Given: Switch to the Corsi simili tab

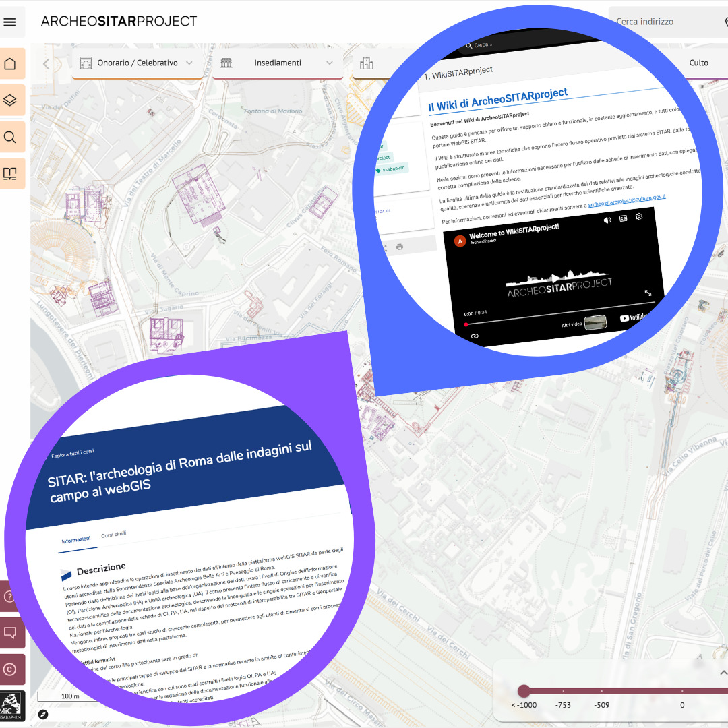Looking at the screenshot, I should 114,535.
